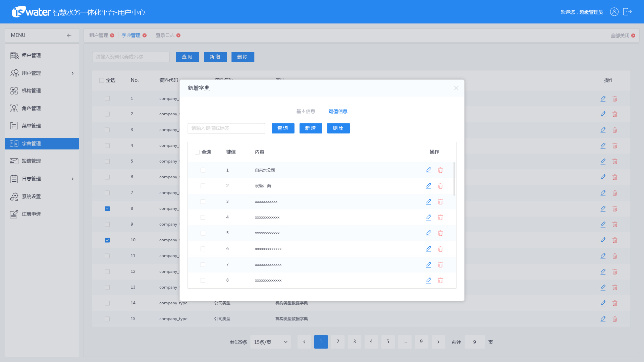The height and width of the screenshot is (362, 644).
Task: Collapse the MENU sidebar arrow icon
Action: click(68, 36)
